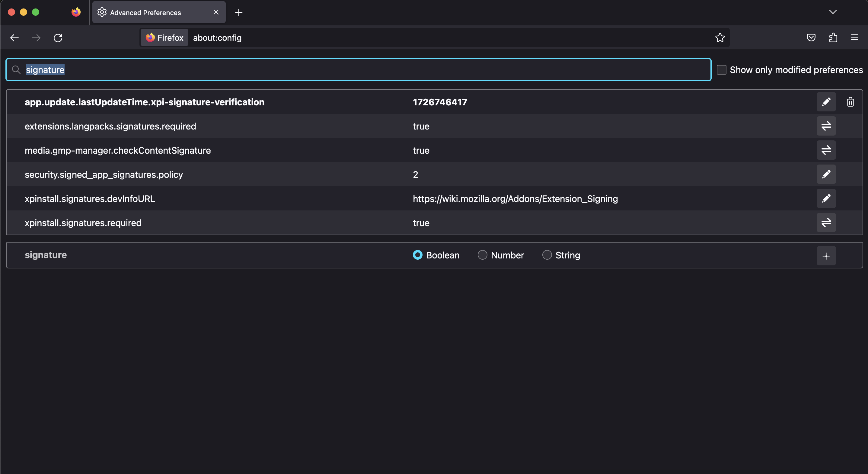Go back using the back arrow
Screen dimensions: 868x474
pyautogui.click(x=14, y=38)
